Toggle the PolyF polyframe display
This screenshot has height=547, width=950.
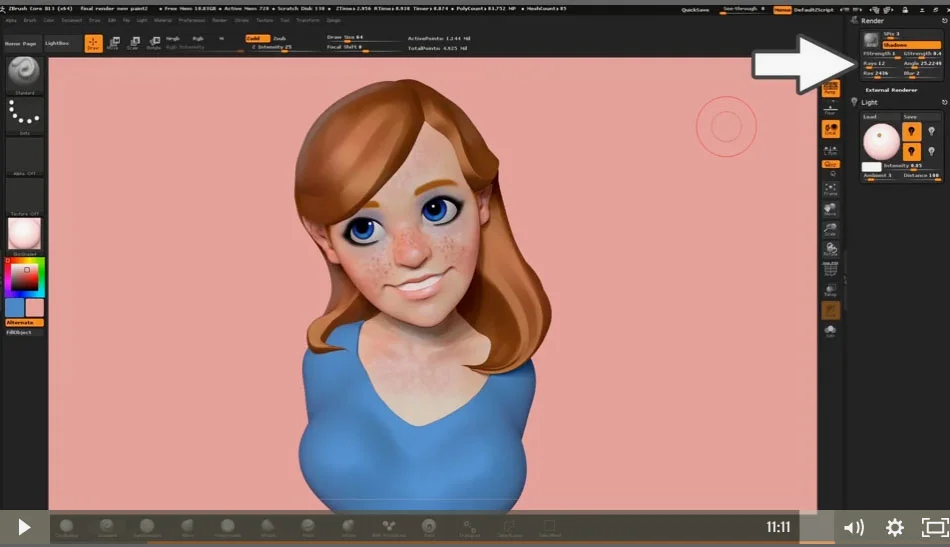click(x=831, y=269)
